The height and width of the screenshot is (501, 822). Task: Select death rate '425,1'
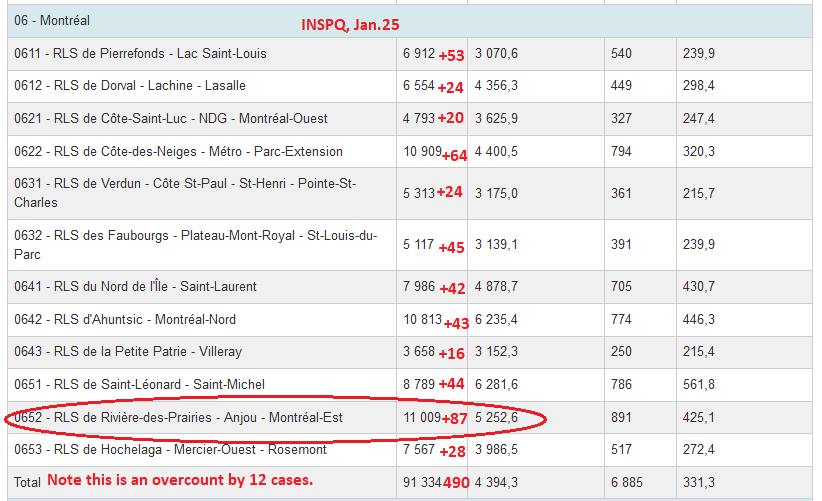coord(698,417)
